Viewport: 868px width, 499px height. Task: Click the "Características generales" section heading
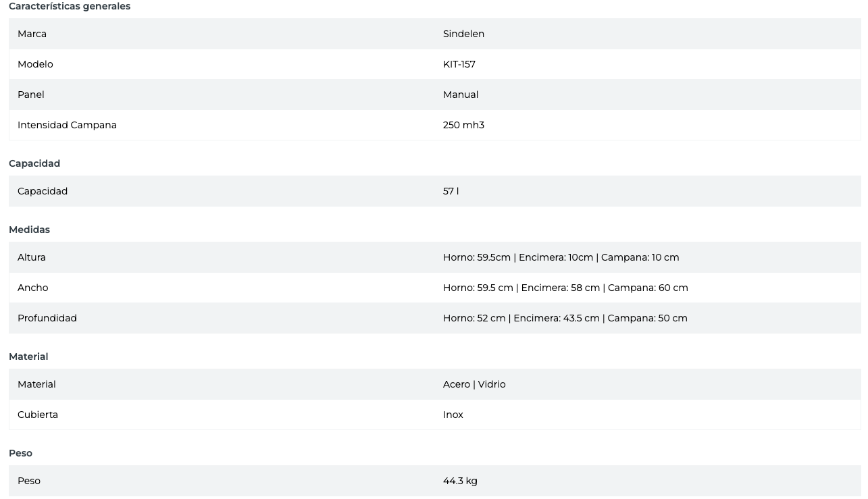pyautogui.click(x=70, y=6)
